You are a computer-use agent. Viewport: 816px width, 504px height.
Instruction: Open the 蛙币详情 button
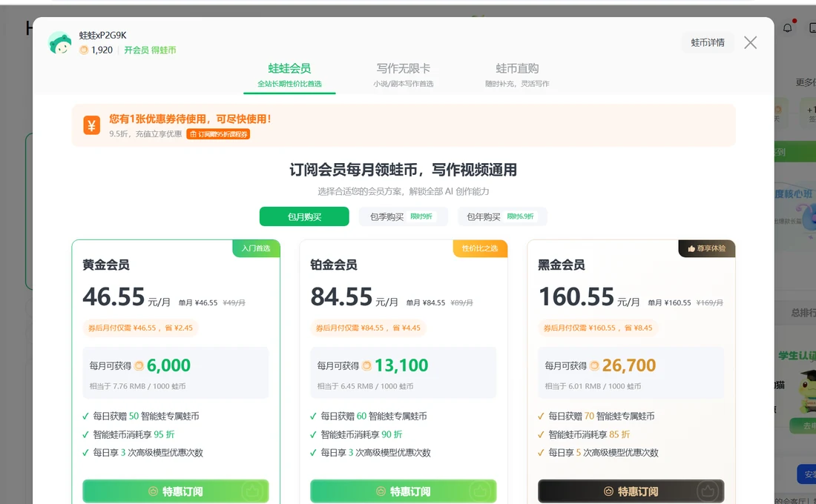707,43
